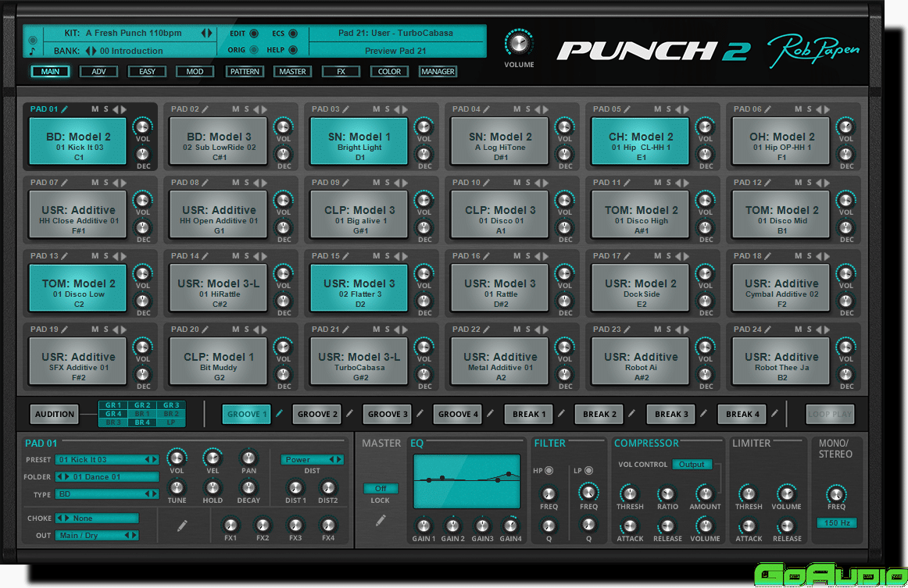Click the pencil icon for PAD 16
The width and height of the screenshot is (908, 588).
[x=487, y=256]
